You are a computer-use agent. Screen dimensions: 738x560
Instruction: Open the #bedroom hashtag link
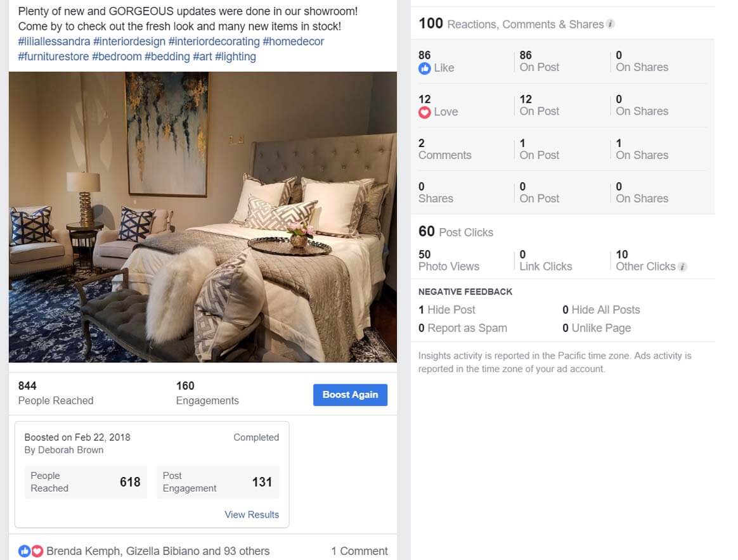[117, 56]
